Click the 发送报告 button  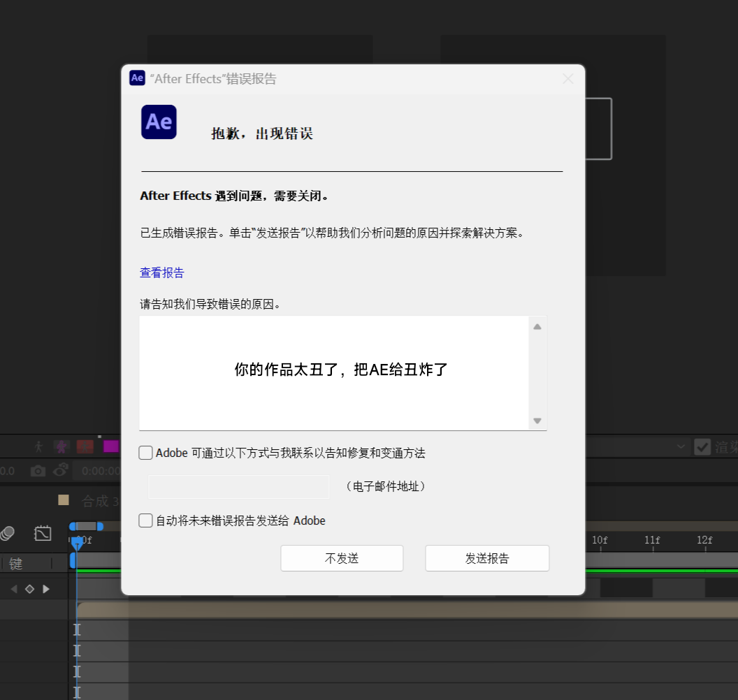click(x=487, y=558)
